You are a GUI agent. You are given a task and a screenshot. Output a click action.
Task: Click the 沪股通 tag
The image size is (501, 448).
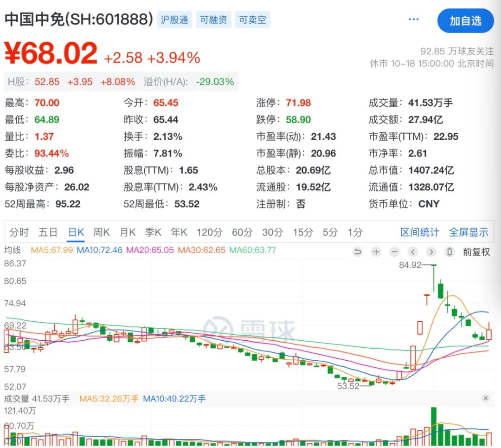click(174, 20)
